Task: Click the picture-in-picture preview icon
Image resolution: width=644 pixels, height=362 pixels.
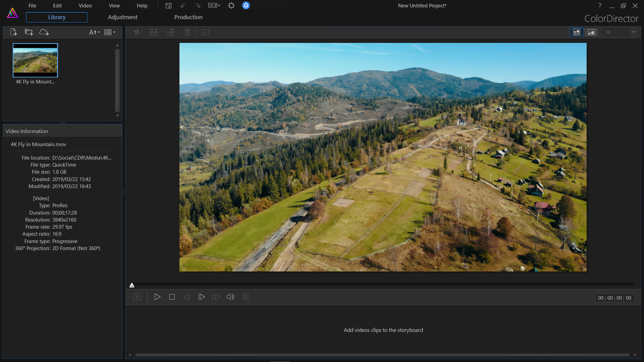Action: click(205, 32)
